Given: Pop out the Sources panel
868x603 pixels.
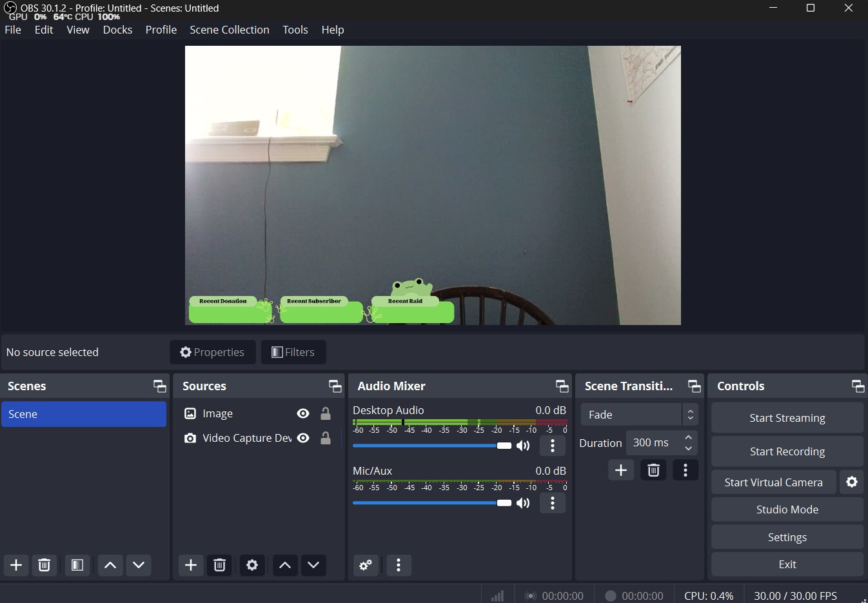Looking at the screenshot, I should point(335,386).
